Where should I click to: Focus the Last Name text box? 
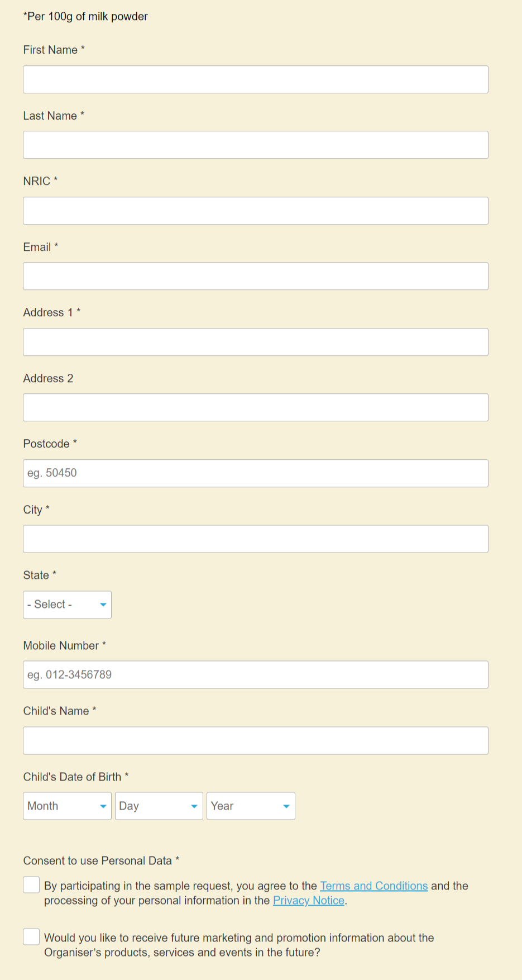(x=255, y=145)
